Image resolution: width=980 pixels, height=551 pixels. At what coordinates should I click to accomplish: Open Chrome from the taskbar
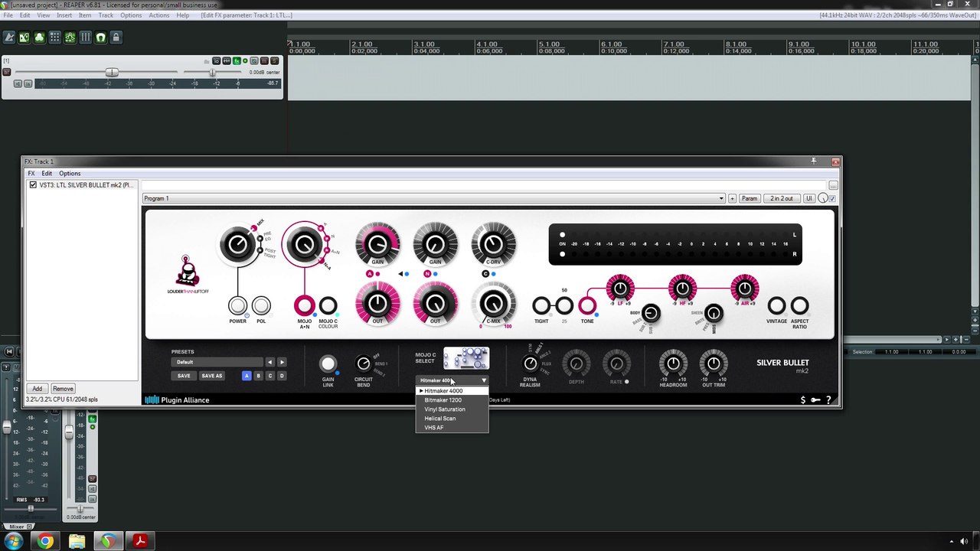45,542
